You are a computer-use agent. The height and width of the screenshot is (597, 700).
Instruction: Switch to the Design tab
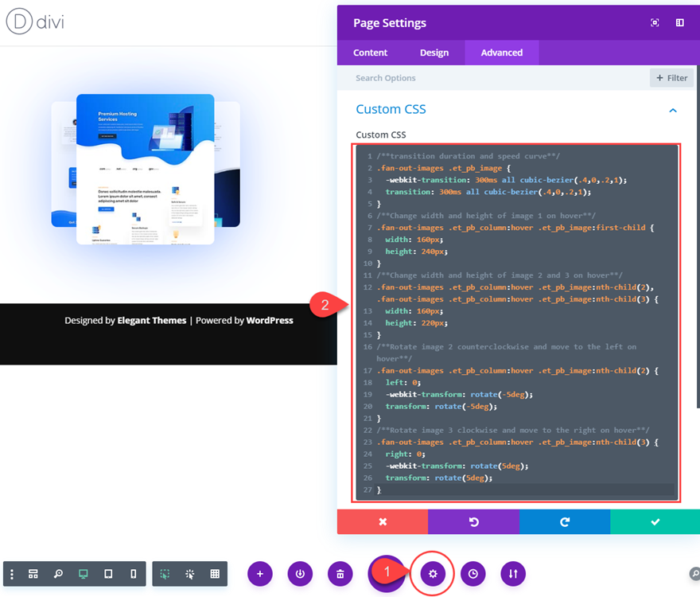pyautogui.click(x=434, y=53)
